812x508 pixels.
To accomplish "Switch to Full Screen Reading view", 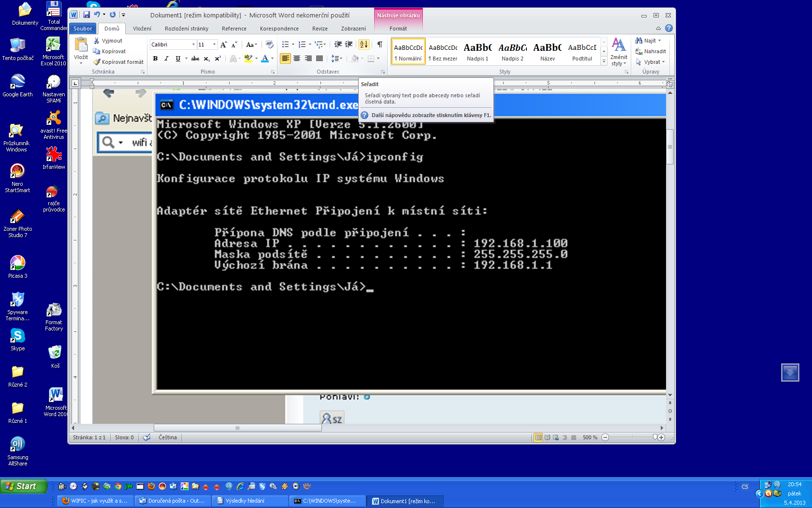I will (x=547, y=437).
